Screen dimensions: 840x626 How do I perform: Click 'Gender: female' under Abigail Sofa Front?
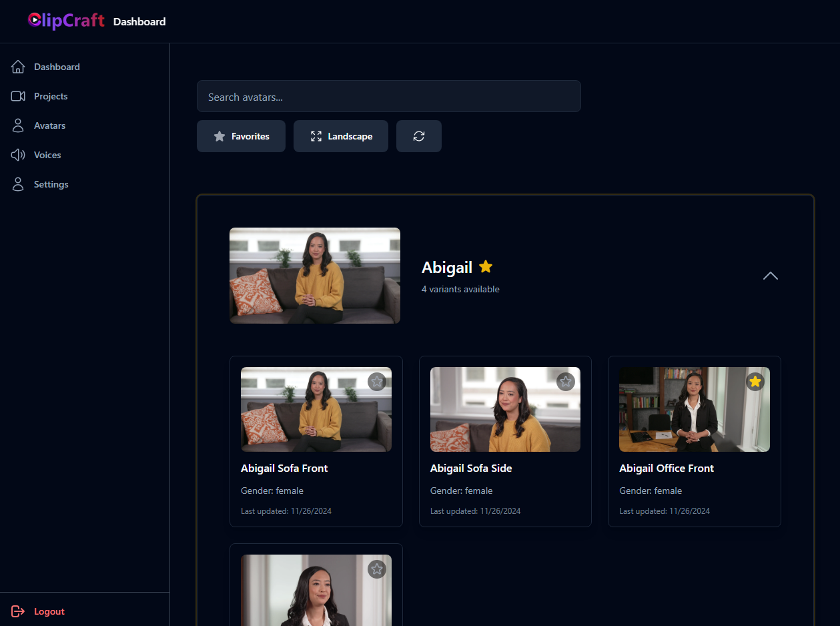point(272,491)
